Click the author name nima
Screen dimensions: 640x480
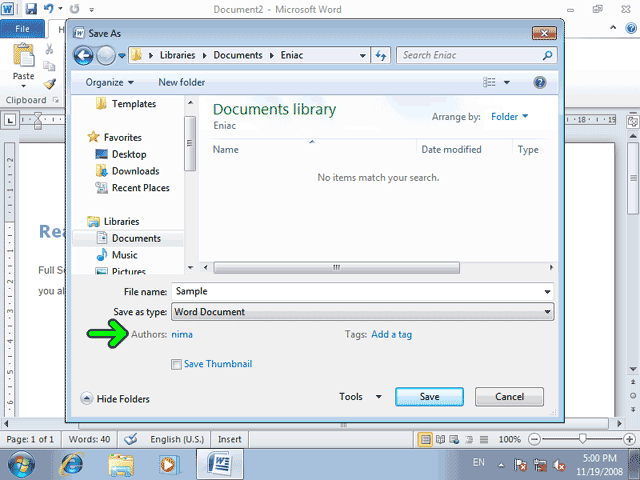click(x=182, y=335)
